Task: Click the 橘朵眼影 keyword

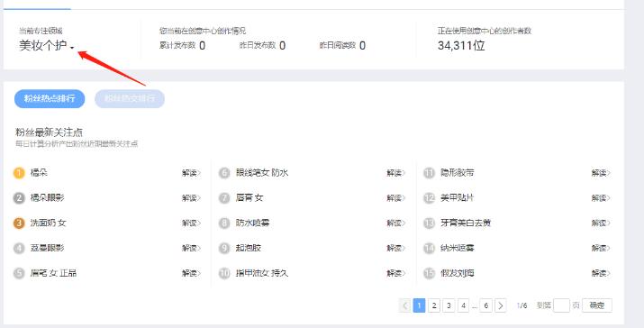Action: tap(47, 197)
